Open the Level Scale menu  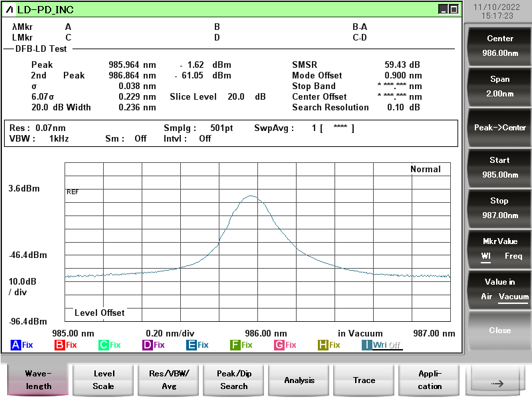click(103, 380)
